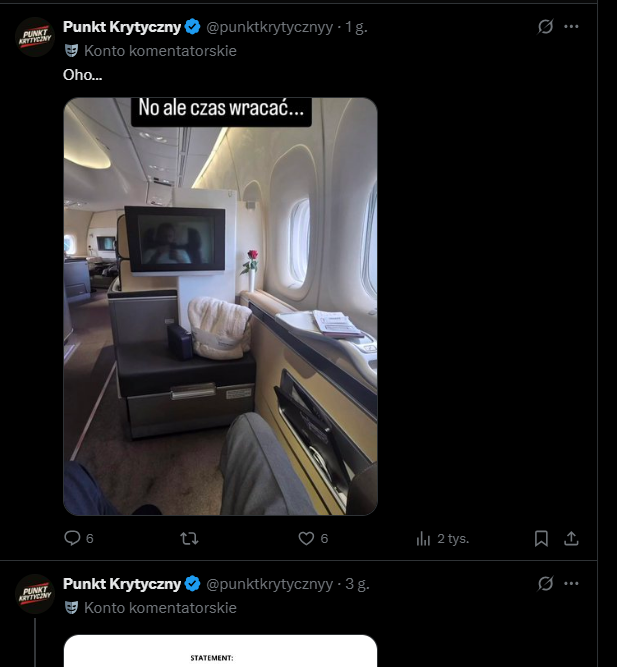Open the "1 g." timestamp link
Screen dimensions: 619x667
(x=356, y=27)
